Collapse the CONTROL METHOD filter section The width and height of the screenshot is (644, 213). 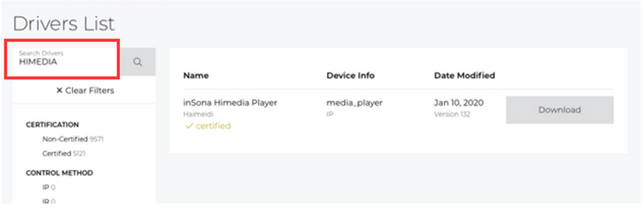(59, 173)
